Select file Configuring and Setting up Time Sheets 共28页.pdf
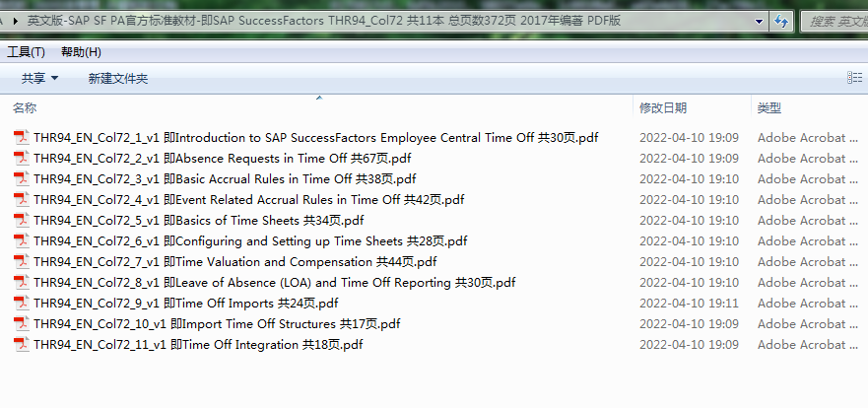The width and height of the screenshot is (868, 408). point(250,240)
